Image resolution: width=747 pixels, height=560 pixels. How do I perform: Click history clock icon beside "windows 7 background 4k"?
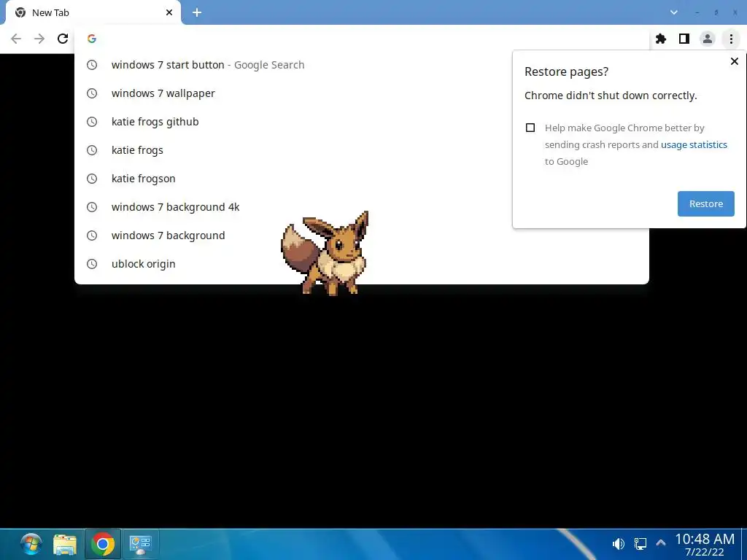point(92,207)
